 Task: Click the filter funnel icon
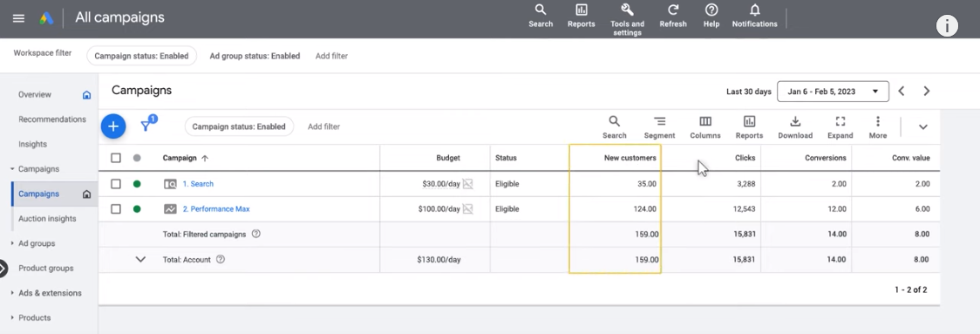click(x=146, y=126)
